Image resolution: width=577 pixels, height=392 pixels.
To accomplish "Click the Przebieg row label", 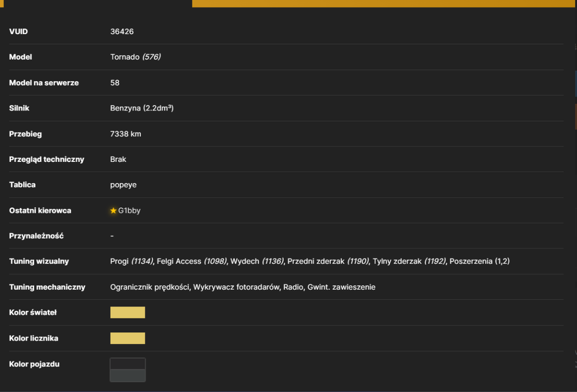I will click(x=25, y=134).
